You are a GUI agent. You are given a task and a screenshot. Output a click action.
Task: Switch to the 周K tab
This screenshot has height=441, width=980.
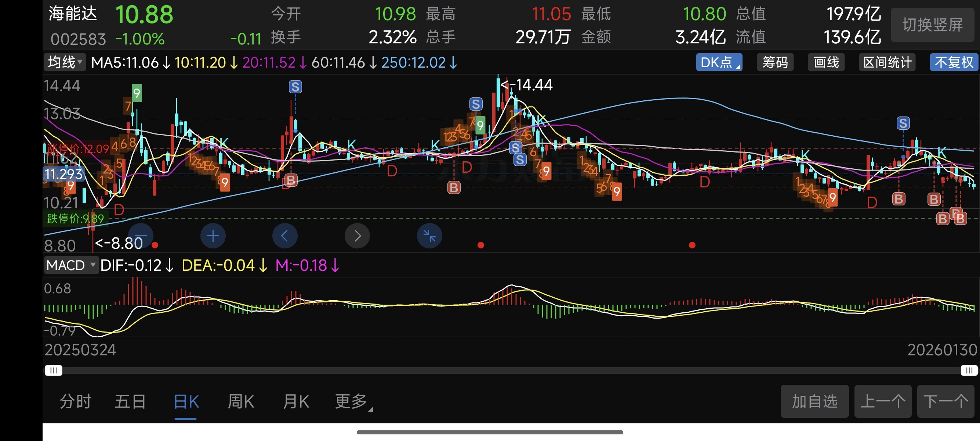[x=240, y=401]
